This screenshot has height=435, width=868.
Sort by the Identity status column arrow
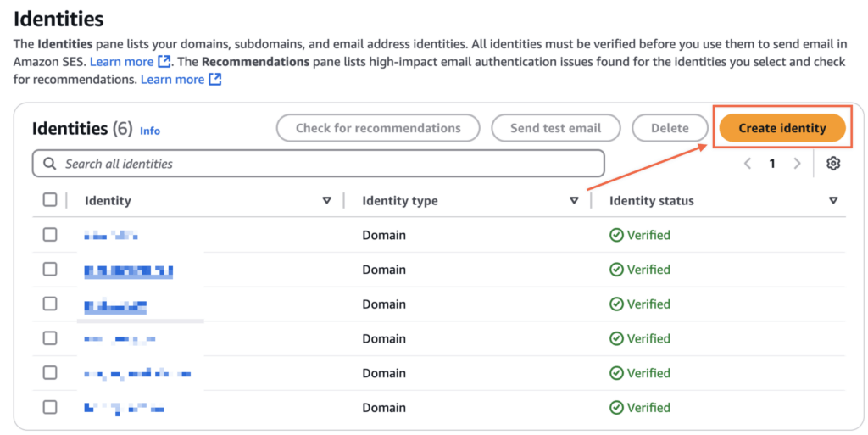point(833,201)
